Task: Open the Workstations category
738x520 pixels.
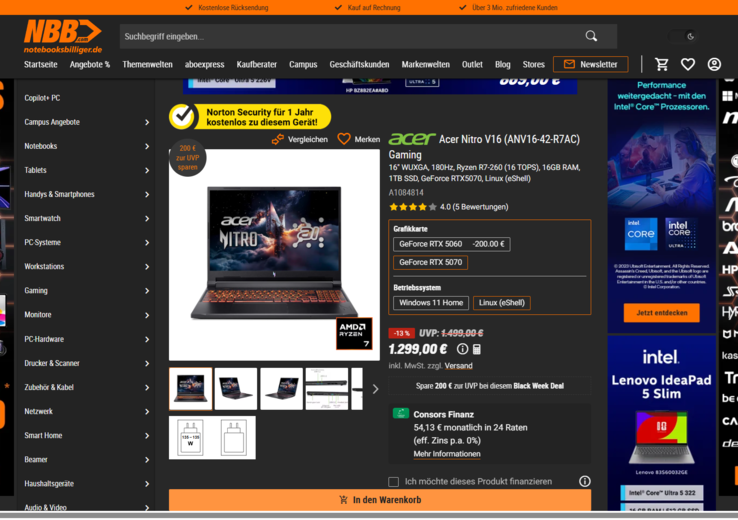Action: tap(44, 266)
